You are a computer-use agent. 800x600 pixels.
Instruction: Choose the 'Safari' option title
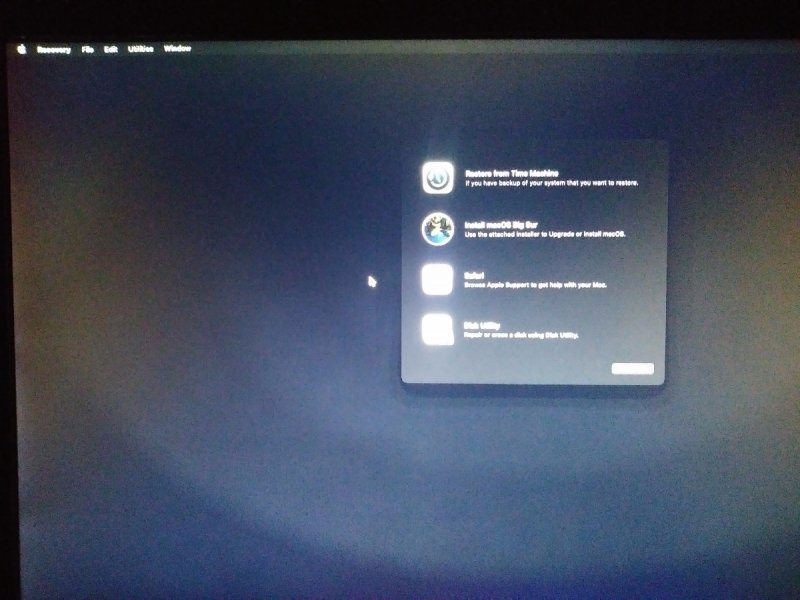click(474, 276)
